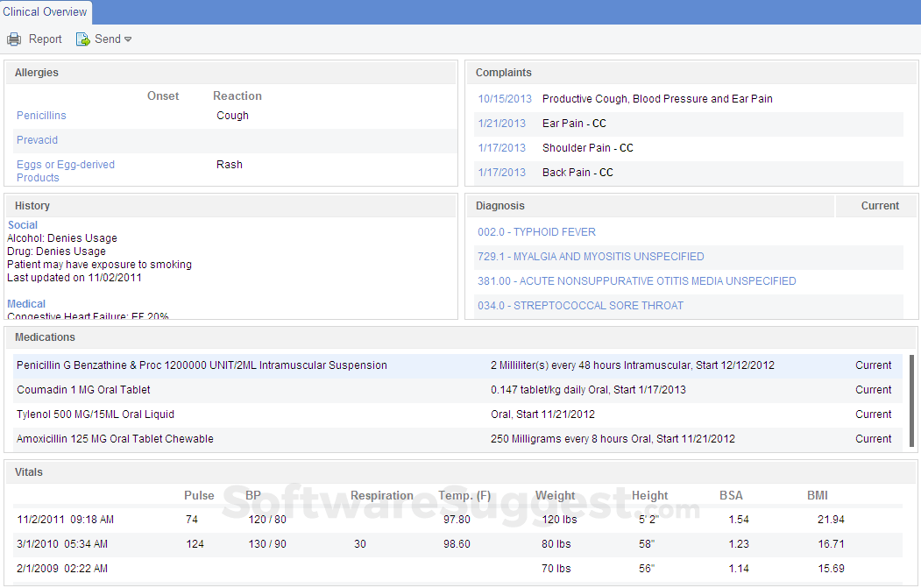Open the Medical history link
Screen dimensions: 921x588
pos(26,304)
